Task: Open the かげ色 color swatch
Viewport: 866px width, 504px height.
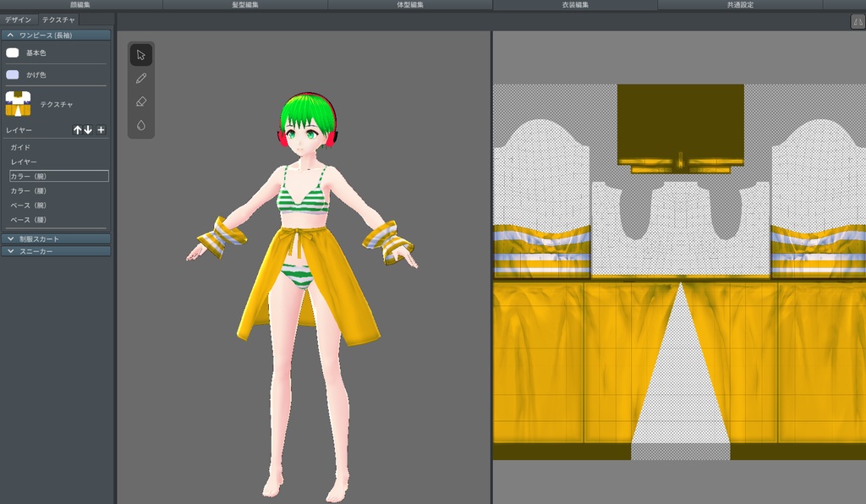Action: click(13, 74)
